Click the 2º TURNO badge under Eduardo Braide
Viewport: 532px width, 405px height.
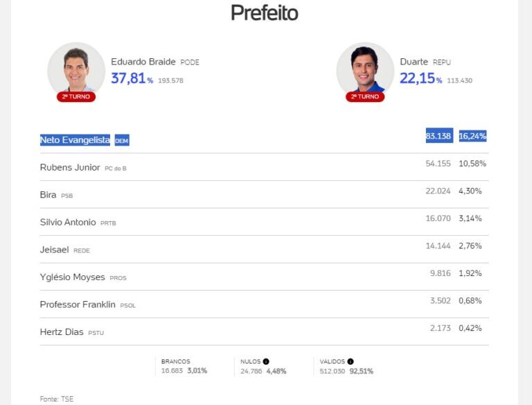click(76, 96)
